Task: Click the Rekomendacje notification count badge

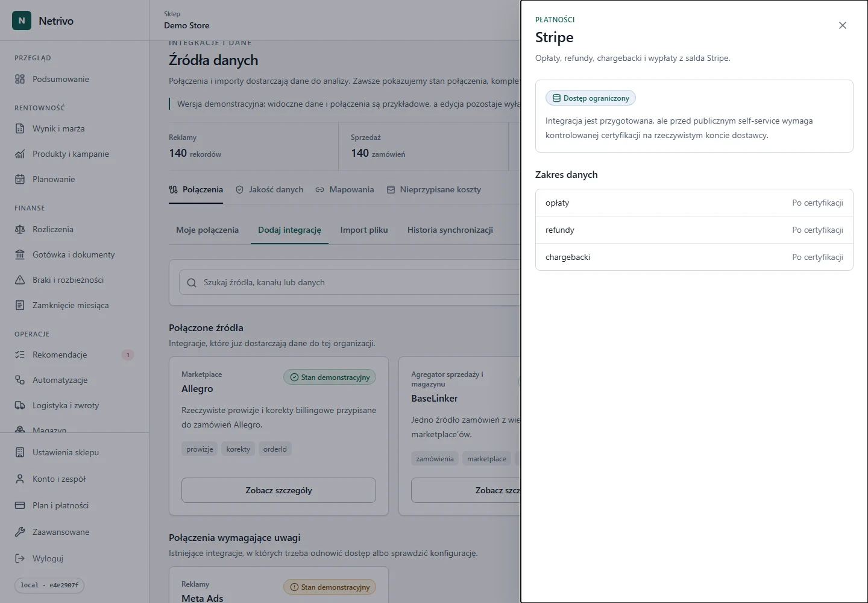Action: coord(128,355)
